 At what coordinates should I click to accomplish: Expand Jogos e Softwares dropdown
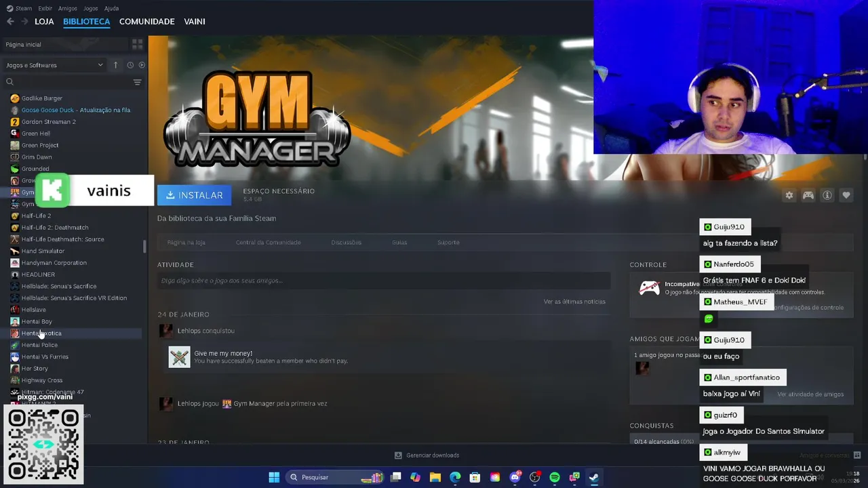point(54,65)
